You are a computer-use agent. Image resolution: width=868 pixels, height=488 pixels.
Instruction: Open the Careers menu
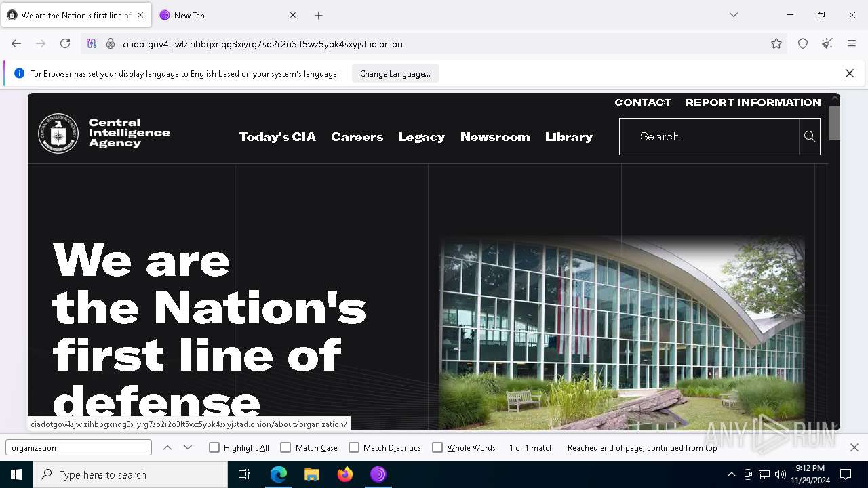[x=357, y=137]
